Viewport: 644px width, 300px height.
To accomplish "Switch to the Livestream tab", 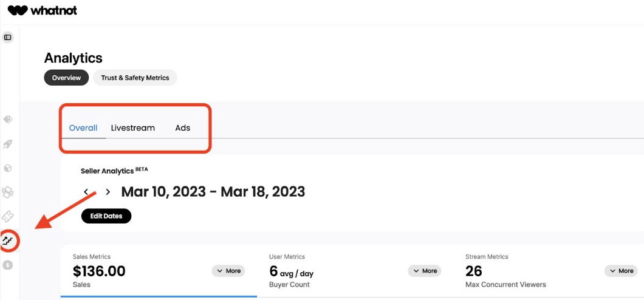I will (x=133, y=128).
